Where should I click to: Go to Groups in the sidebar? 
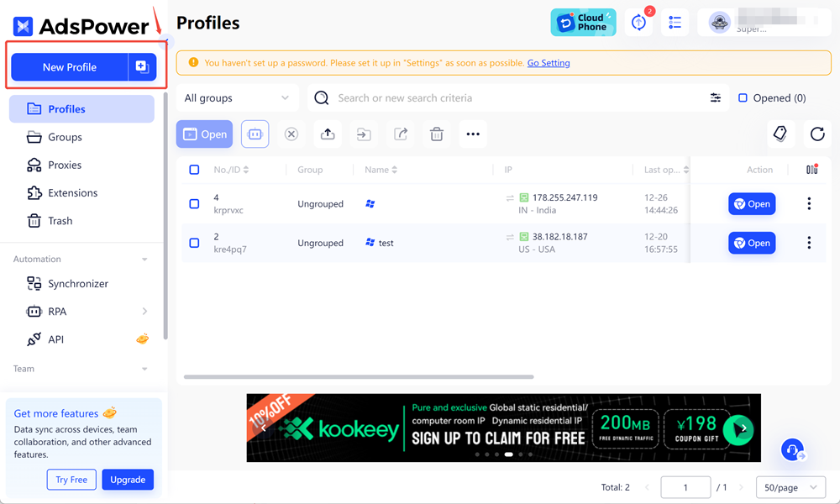(65, 137)
